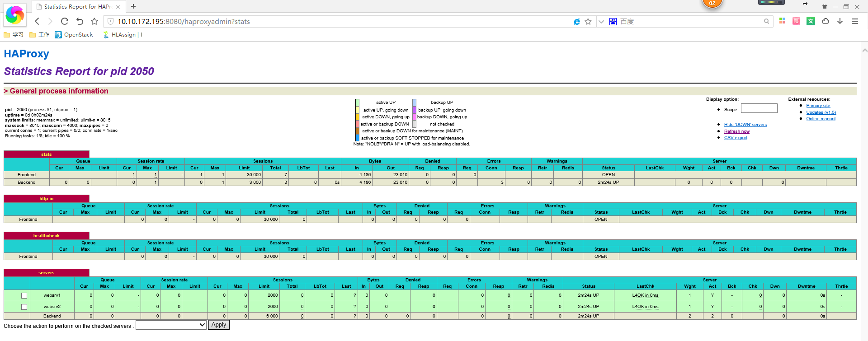Image resolution: width=868 pixels, height=341 pixels.
Task: Click Hide 'DOWN' servers link
Action: coord(745,125)
